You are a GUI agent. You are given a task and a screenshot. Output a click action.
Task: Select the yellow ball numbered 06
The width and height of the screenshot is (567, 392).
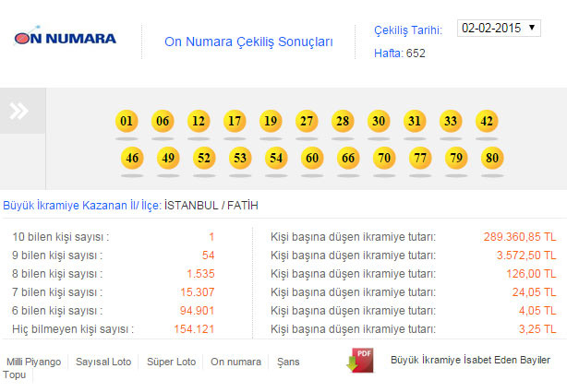pyautogui.click(x=163, y=121)
